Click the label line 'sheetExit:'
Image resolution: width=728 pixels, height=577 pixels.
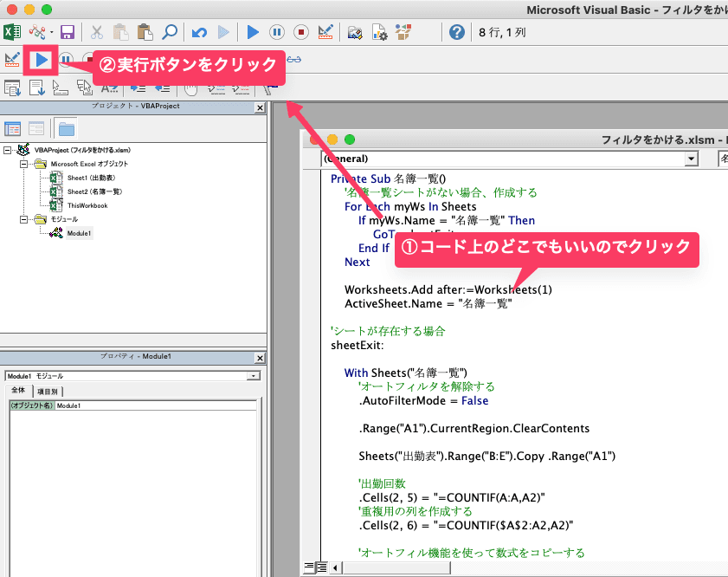click(358, 345)
